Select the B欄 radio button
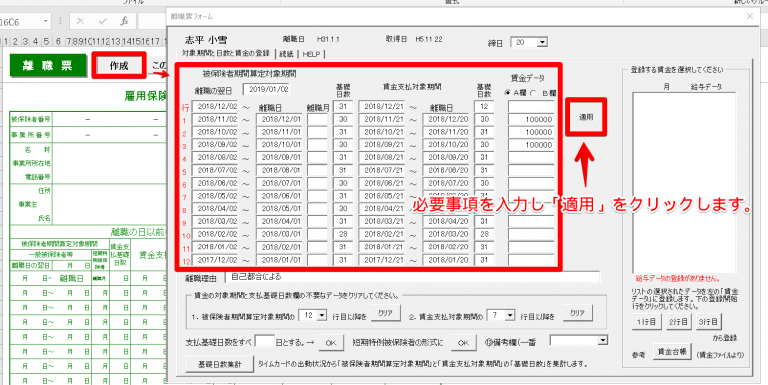 click(x=533, y=93)
